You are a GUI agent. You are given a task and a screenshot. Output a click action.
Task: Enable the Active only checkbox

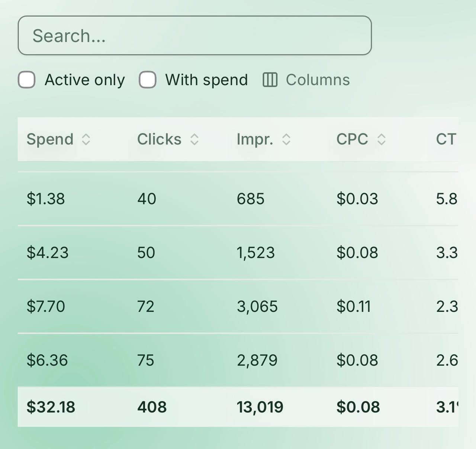click(x=27, y=80)
